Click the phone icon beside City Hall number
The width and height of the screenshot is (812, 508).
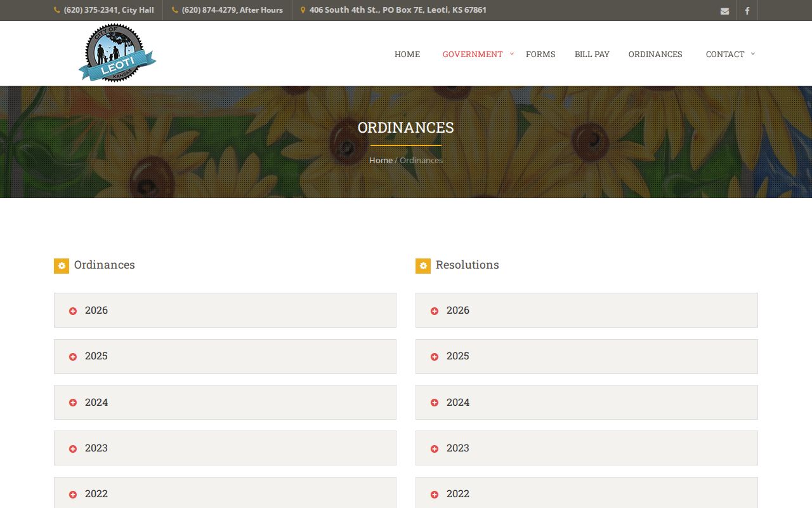pos(57,10)
